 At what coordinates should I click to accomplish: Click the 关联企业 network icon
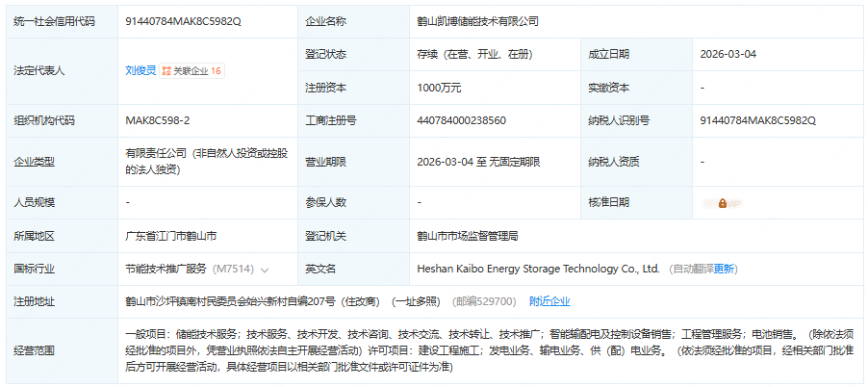click(x=166, y=70)
